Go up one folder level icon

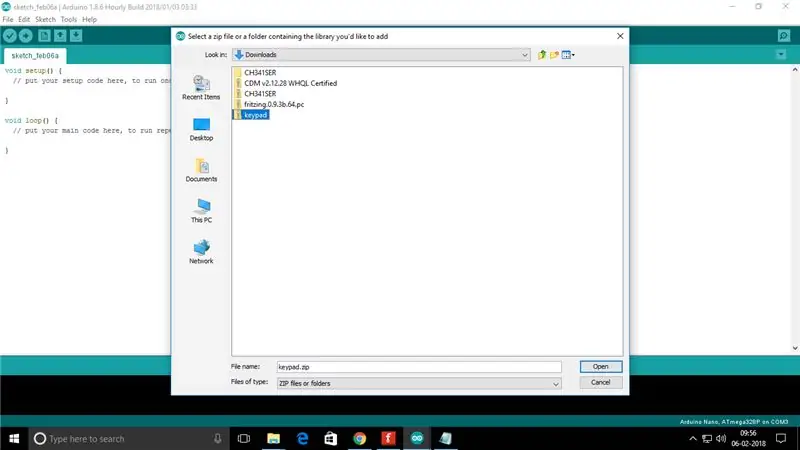click(x=542, y=55)
